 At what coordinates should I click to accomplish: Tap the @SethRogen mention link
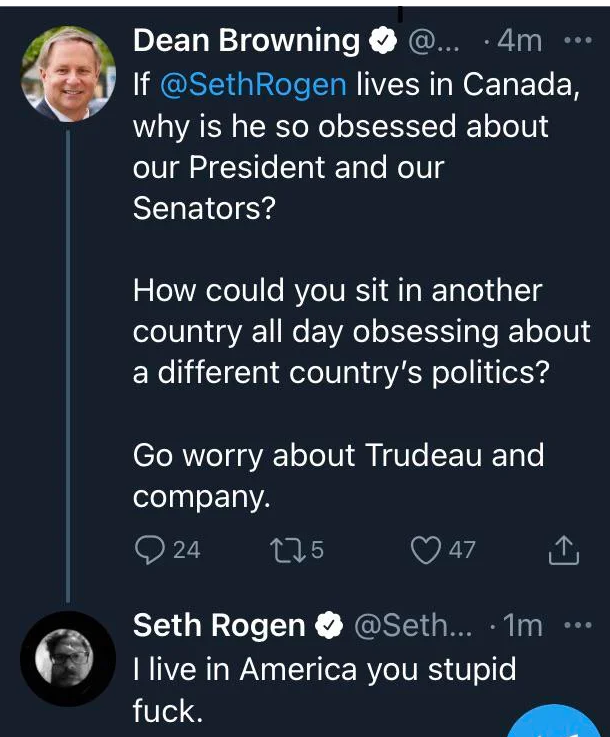click(x=253, y=85)
